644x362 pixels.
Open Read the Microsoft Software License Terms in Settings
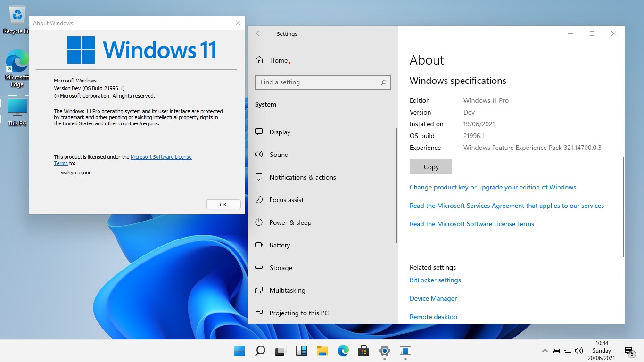[472, 224]
